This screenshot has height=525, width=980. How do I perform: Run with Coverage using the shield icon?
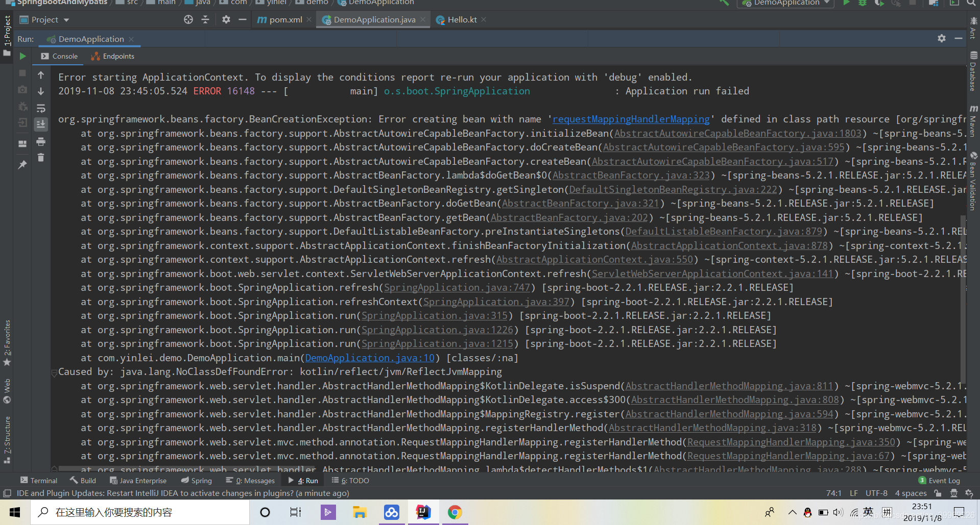(879, 4)
